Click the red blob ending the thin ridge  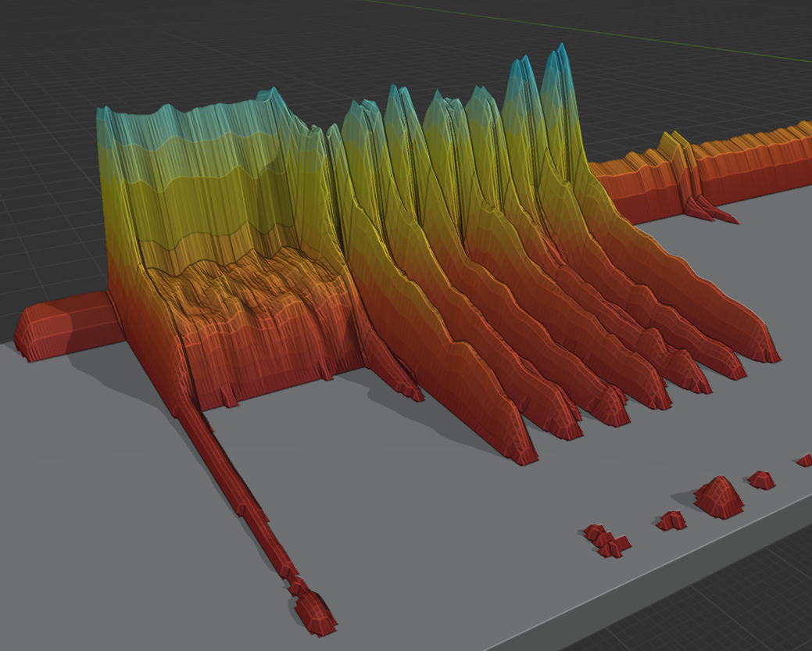click(x=315, y=612)
